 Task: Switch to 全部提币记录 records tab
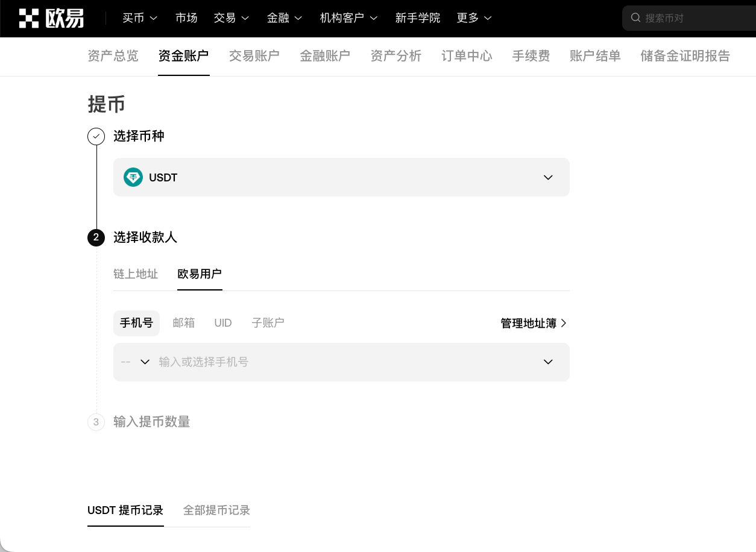[216, 510]
